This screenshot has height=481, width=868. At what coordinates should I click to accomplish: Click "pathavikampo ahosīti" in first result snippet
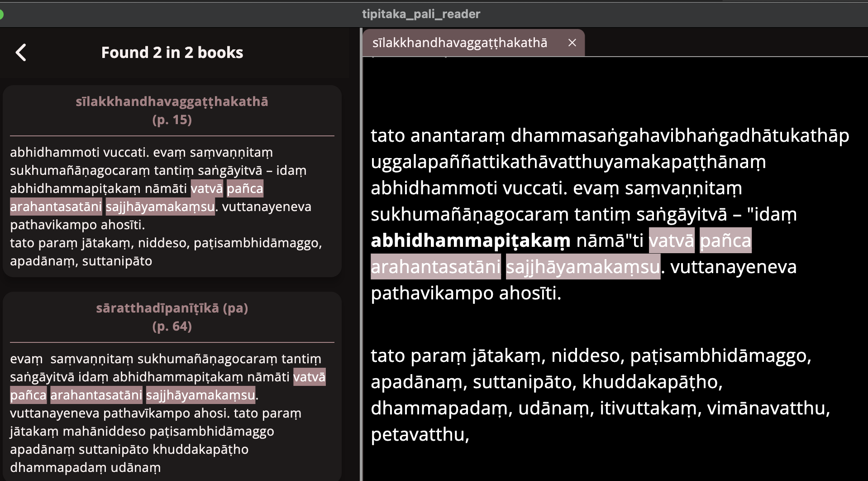[x=77, y=225]
